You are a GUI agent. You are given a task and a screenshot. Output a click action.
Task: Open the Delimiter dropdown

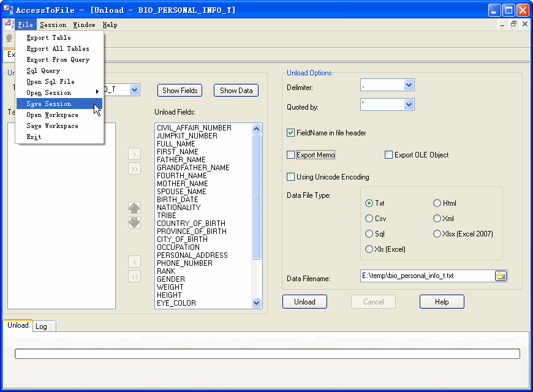point(409,85)
